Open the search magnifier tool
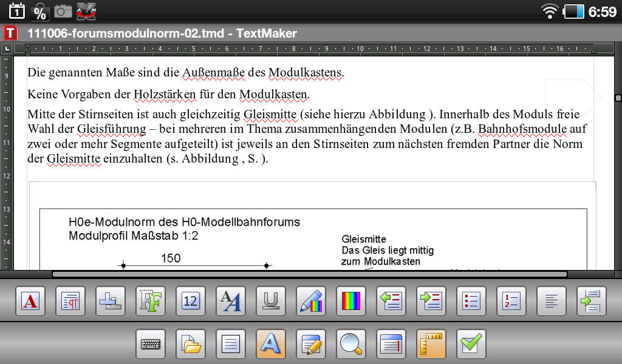 [x=351, y=345]
